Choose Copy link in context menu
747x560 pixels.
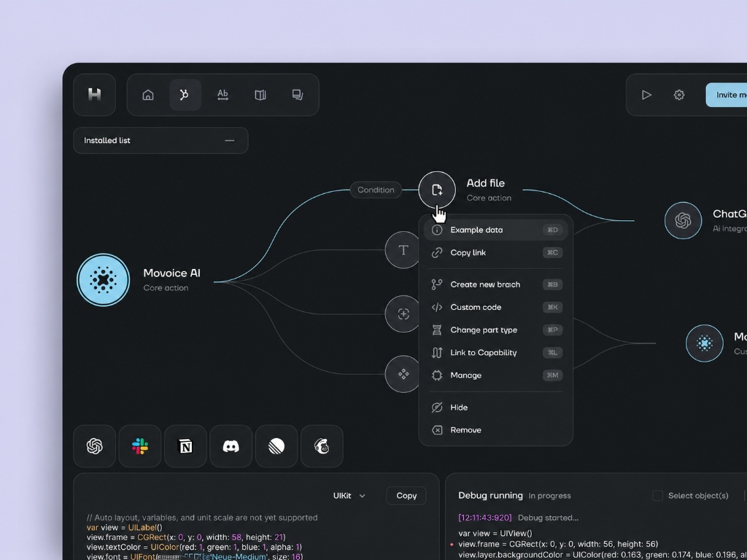(x=496, y=253)
